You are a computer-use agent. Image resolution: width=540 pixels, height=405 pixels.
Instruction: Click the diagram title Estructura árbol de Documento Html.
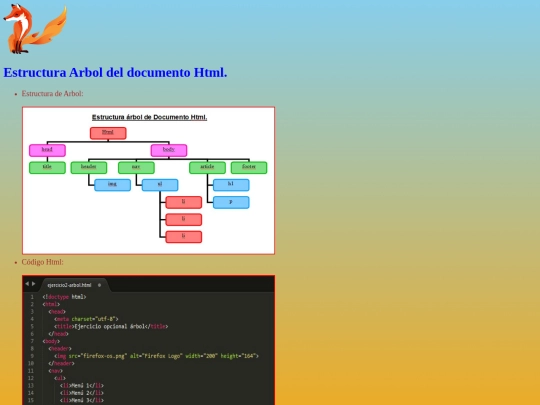coord(149,117)
